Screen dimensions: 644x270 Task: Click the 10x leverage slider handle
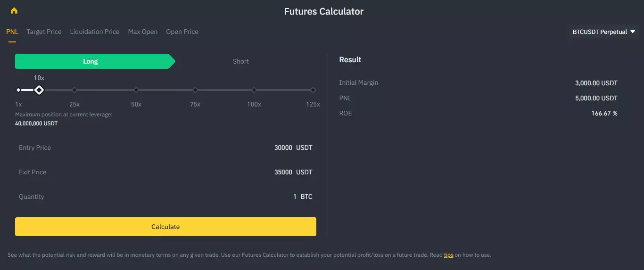click(39, 90)
